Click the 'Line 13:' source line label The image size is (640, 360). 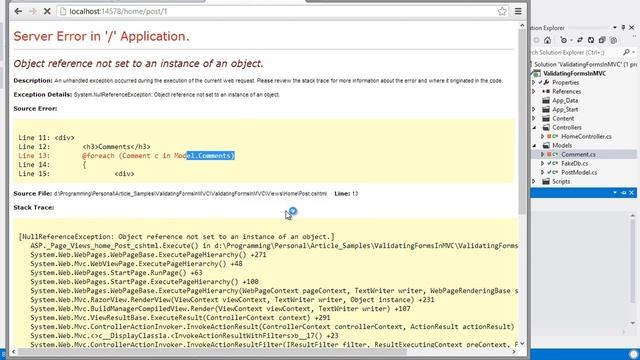pyautogui.click(x=34, y=156)
